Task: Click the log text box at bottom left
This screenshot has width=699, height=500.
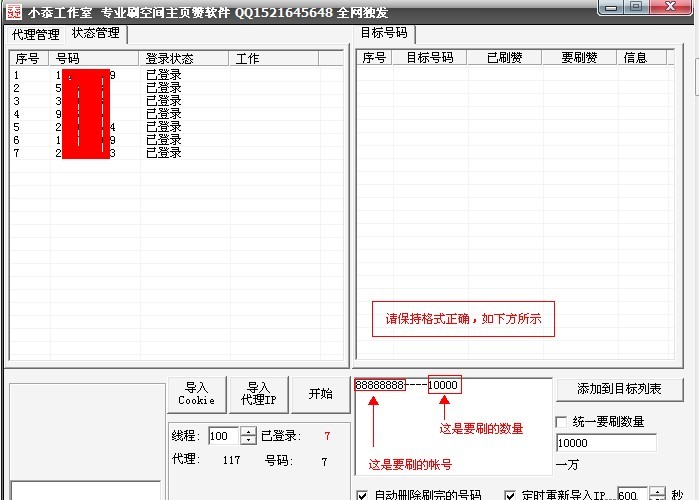Action: (86, 490)
